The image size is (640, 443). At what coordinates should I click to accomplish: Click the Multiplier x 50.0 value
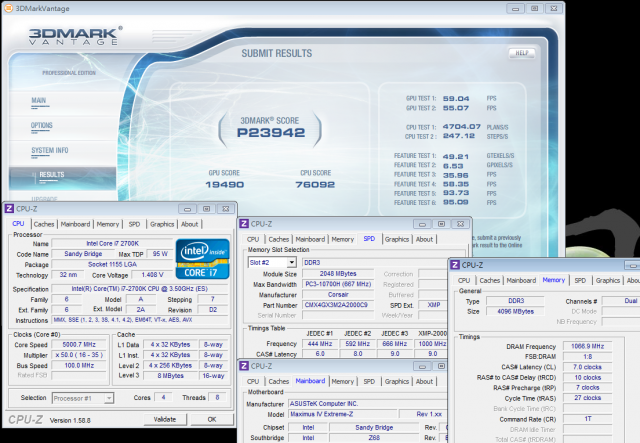pos(79,355)
